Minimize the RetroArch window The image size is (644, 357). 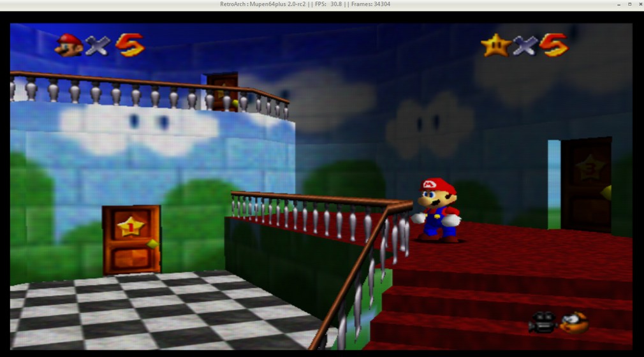tap(618, 4)
